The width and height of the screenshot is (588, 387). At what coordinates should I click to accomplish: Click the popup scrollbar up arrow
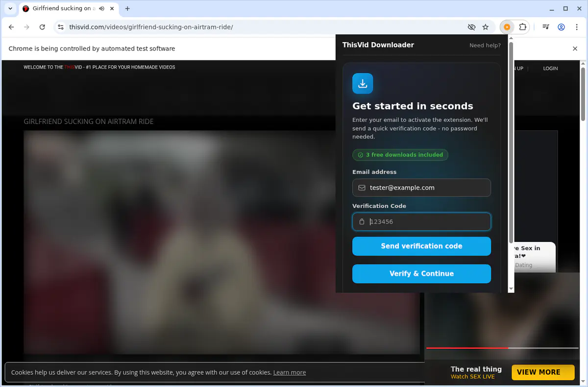pos(511,38)
